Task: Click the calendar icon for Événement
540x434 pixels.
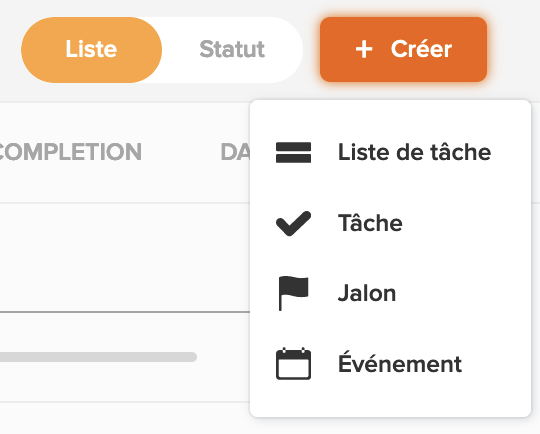Action: [293, 364]
